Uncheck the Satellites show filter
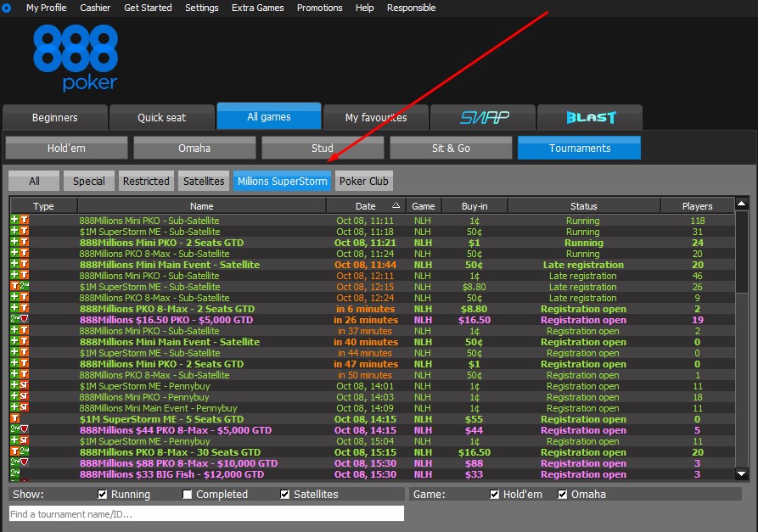This screenshot has height=532, width=758. pyautogui.click(x=284, y=494)
